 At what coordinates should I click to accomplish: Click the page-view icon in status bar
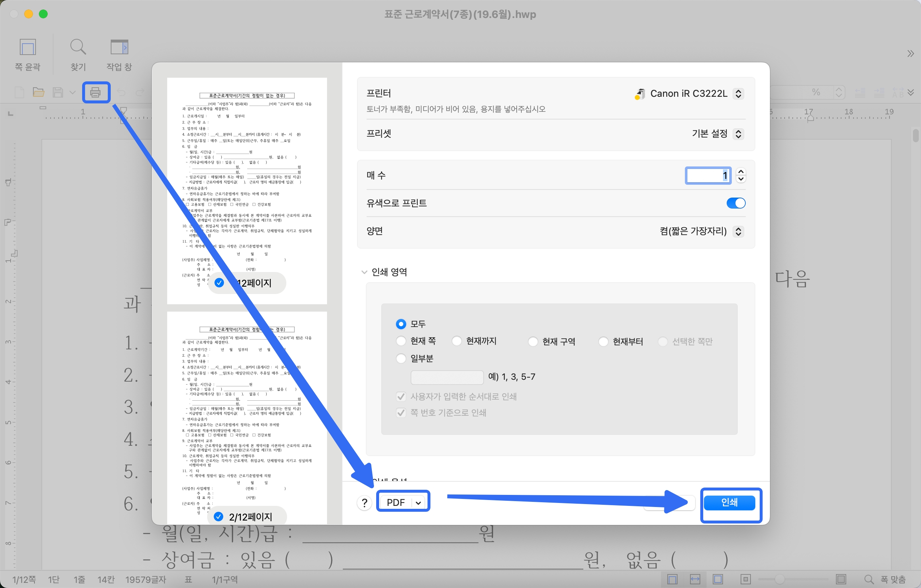coord(672,579)
